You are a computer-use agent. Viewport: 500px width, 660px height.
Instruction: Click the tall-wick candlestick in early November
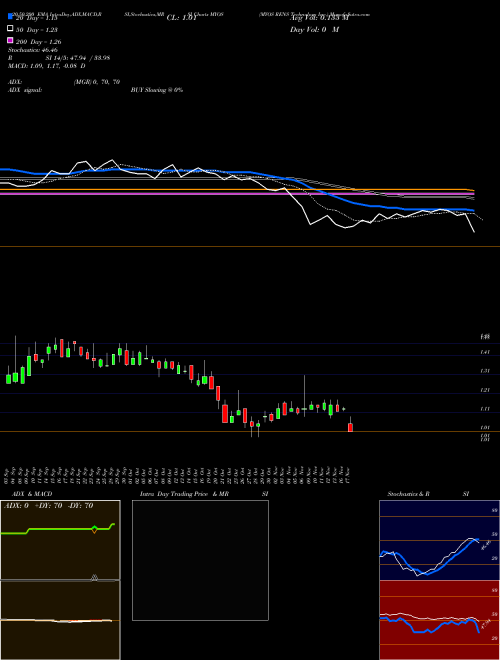[x=304, y=396]
